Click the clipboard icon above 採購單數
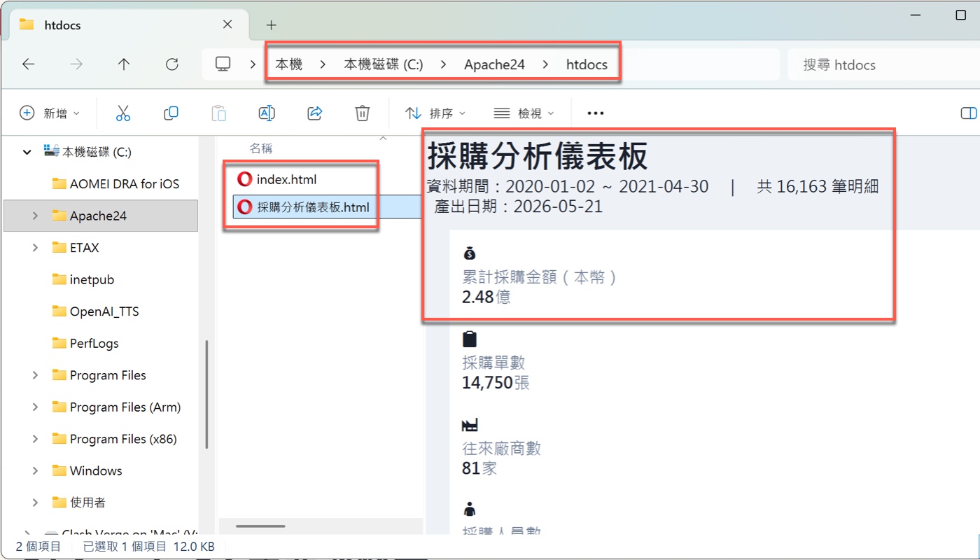The height and width of the screenshot is (560, 980). pos(470,339)
